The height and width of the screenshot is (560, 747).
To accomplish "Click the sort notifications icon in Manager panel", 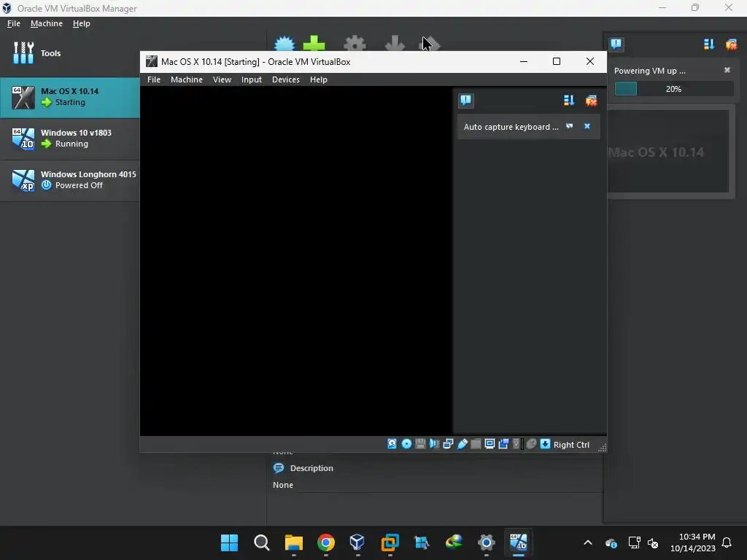I will click(709, 44).
